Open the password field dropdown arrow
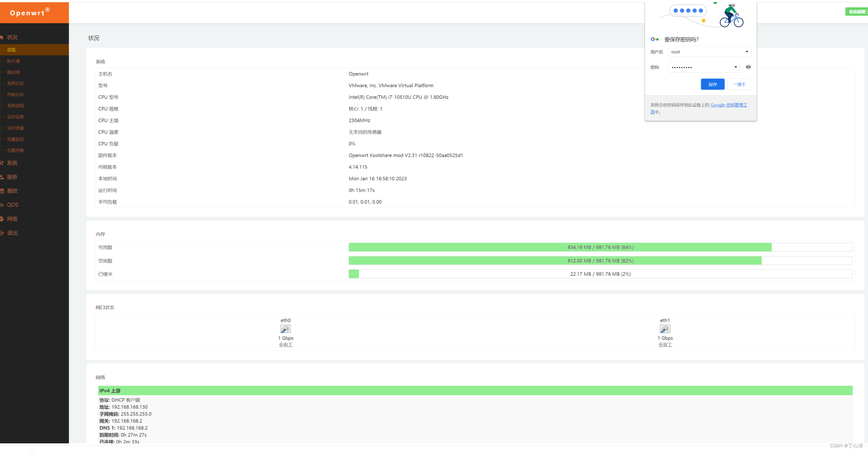Viewport: 868px width, 451px height. point(735,67)
